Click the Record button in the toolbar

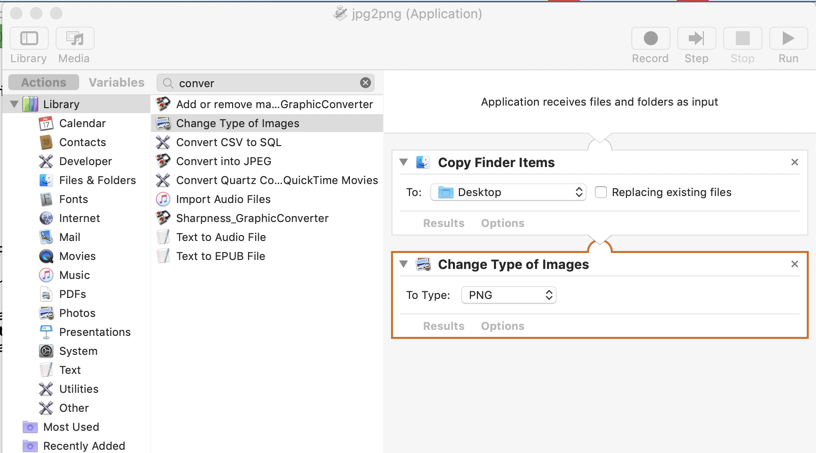[650, 39]
